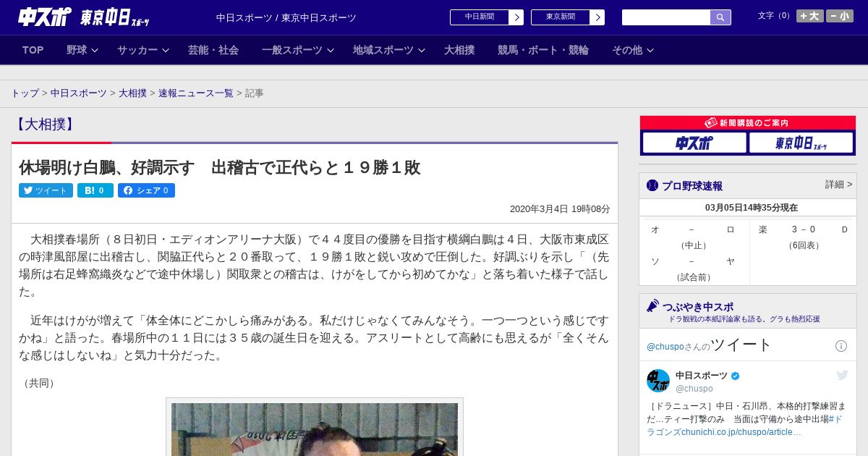Open the 東京新聞 link button
868x456 pixels.
point(568,17)
